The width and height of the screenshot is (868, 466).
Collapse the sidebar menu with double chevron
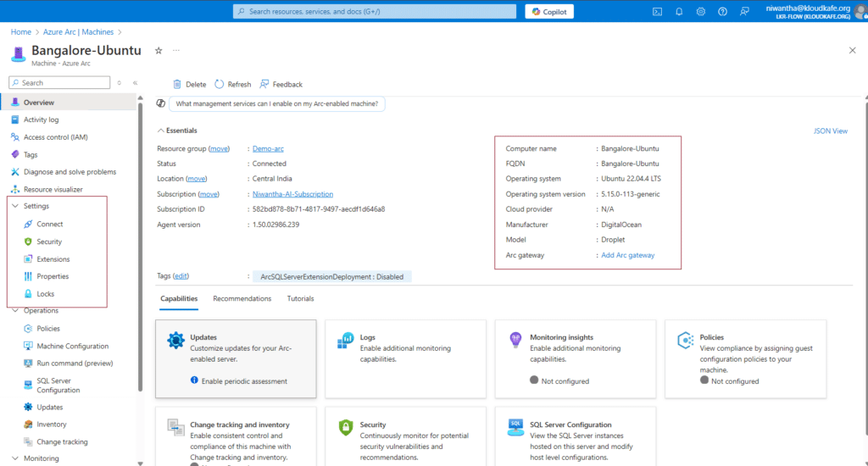[x=135, y=83]
